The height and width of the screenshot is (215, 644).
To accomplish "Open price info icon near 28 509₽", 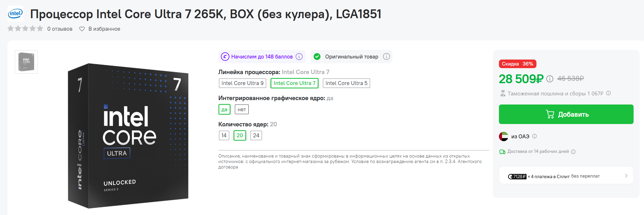I will point(550,79).
